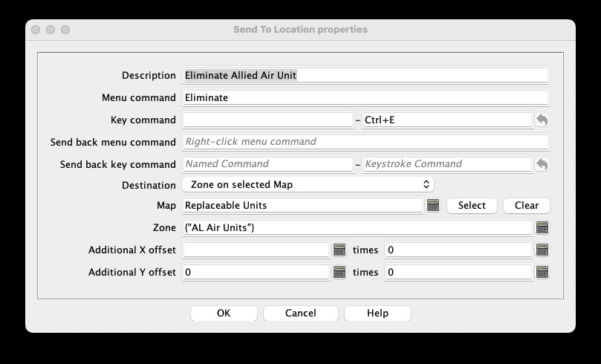Expand the Destination dropdown
Viewport: 601px width, 364px height.
308,184
